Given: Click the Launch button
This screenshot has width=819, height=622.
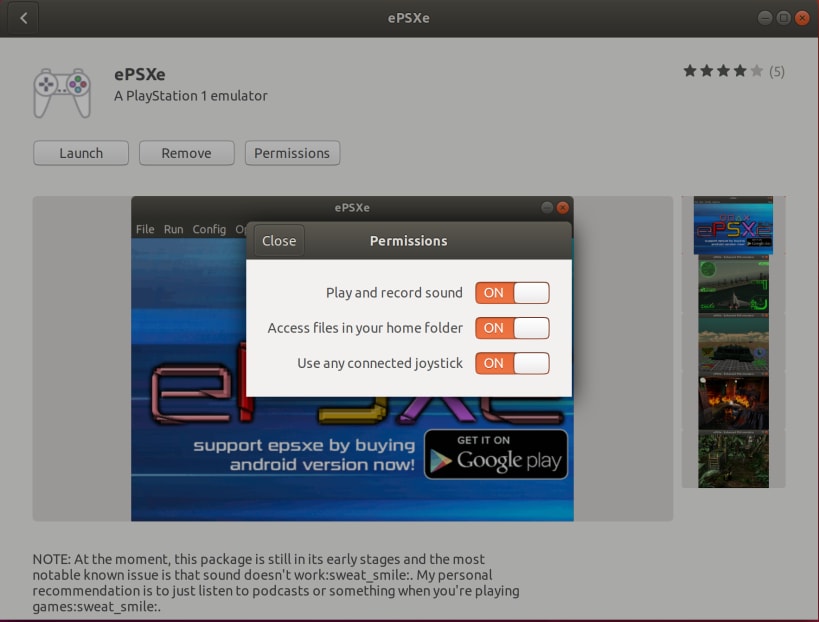Looking at the screenshot, I should (80, 153).
